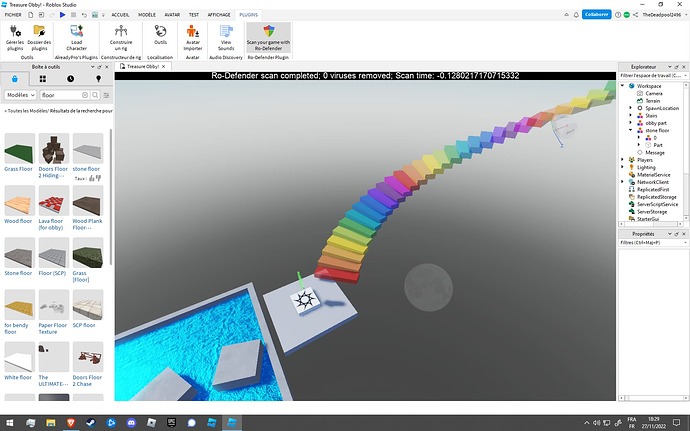Image resolution: width=690 pixels, height=431 pixels.
Task: Select Wood Plank Floor thumbnail
Action: tap(88, 201)
